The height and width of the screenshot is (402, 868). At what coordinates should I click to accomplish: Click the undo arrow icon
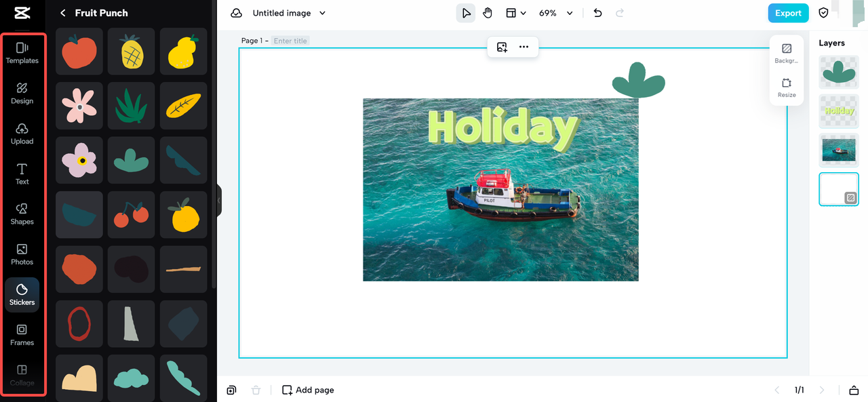tap(597, 13)
